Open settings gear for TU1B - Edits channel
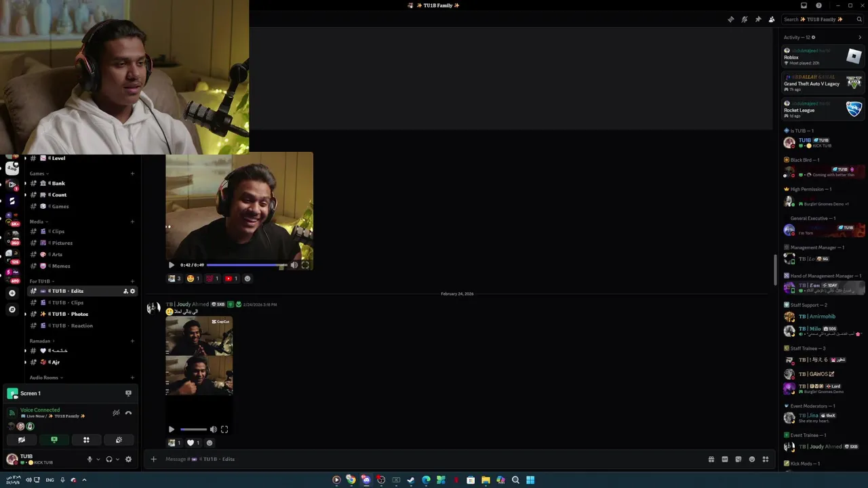This screenshot has height=488, width=868. click(132, 291)
